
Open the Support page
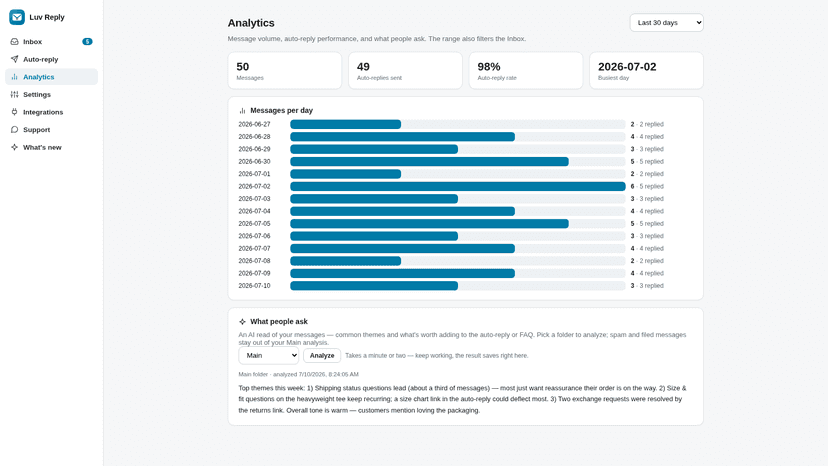point(51,129)
